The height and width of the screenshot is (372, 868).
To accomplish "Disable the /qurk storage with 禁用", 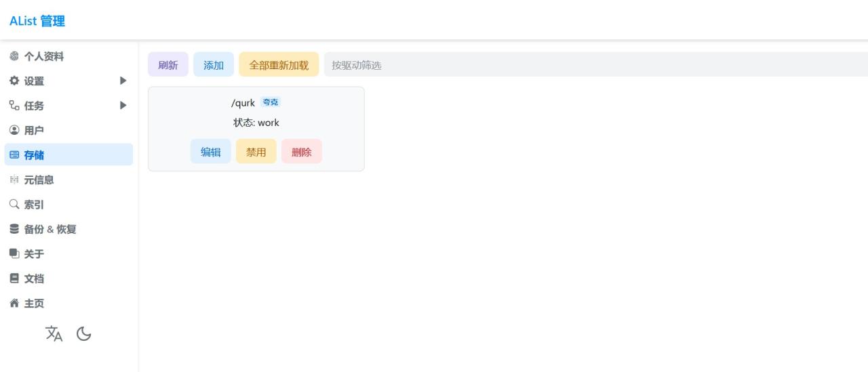I will pos(256,152).
